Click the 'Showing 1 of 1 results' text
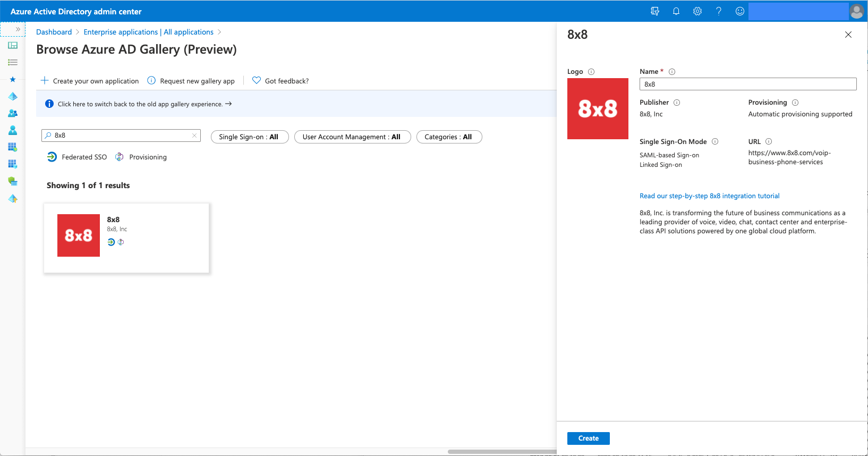Image resolution: width=868 pixels, height=456 pixels. tap(88, 185)
